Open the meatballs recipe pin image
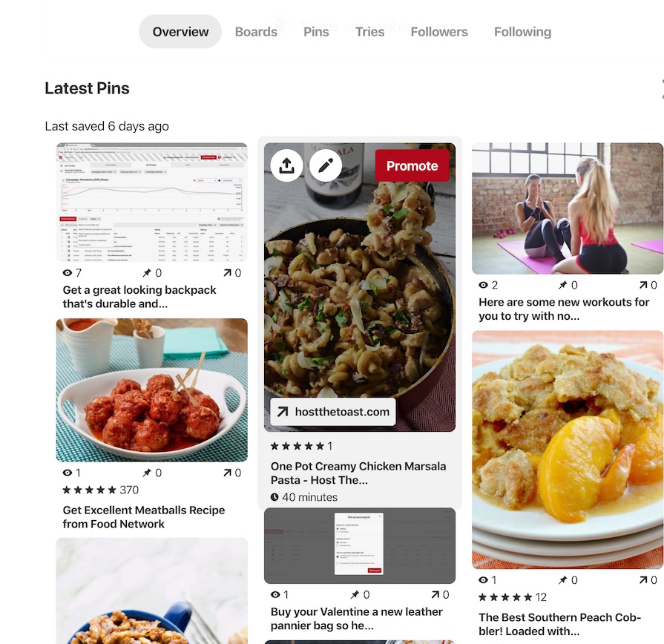 coord(152,390)
